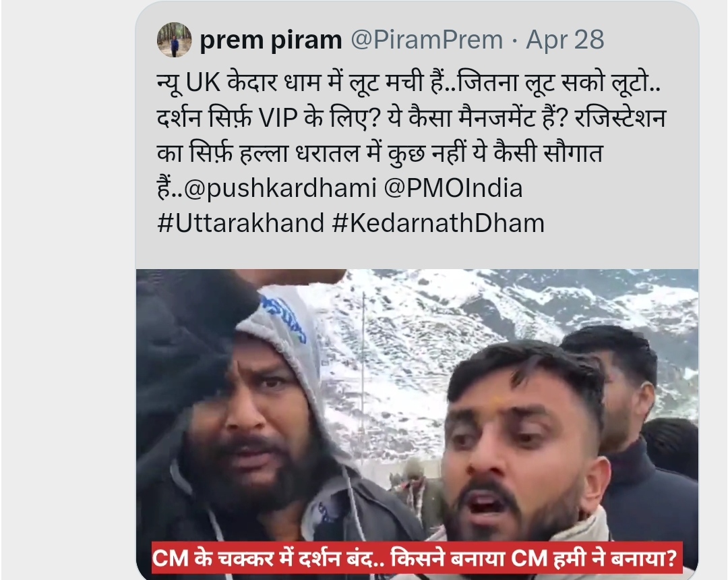This screenshot has height=580, width=728.
Task: Play the embedded Kedarnath video
Action: pos(417,423)
